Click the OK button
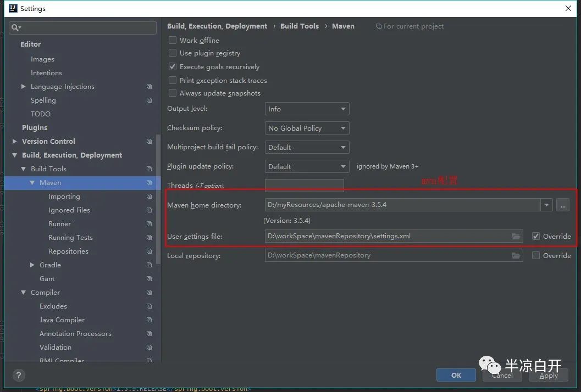 coord(456,375)
